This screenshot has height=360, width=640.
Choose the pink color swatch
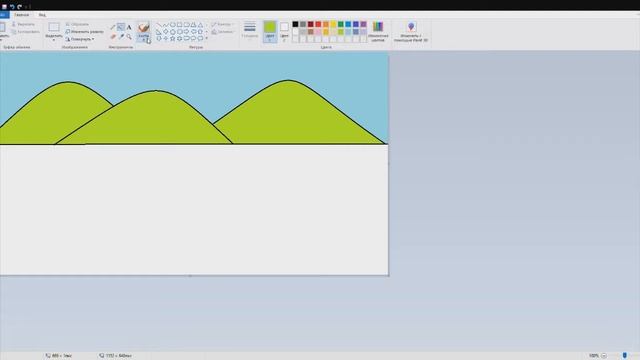[x=318, y=32]
